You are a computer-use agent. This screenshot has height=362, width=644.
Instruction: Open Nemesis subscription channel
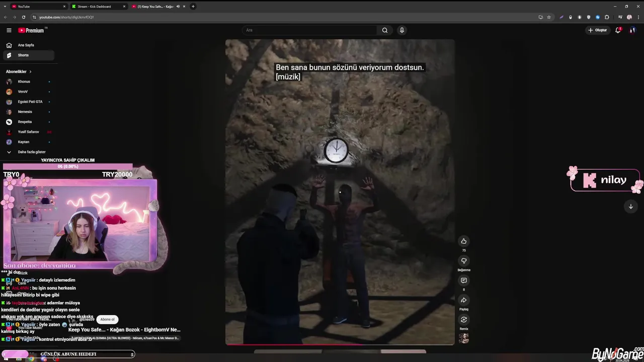28,112
